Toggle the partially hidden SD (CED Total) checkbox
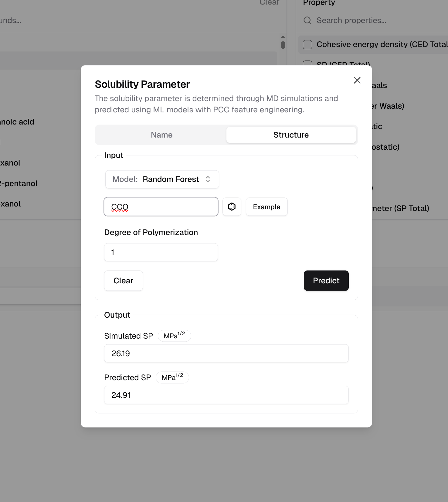Image resolution: width=448 pixels, height=502 pixels. point(307,63)
